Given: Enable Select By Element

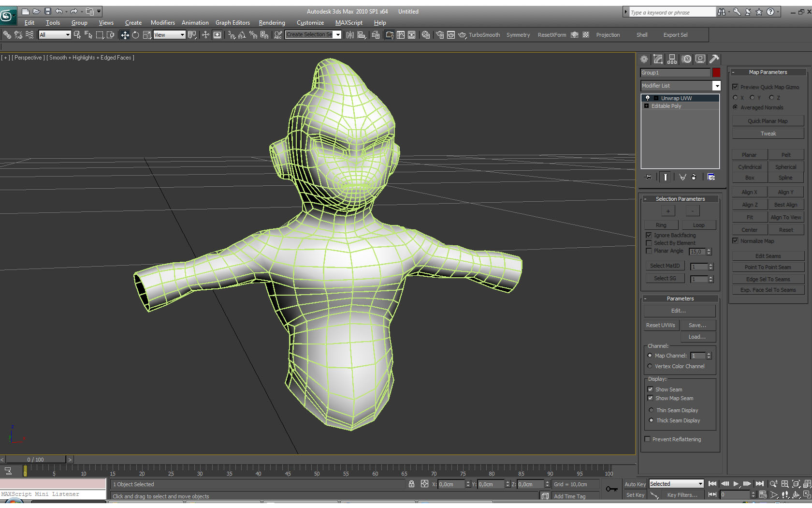Looking at the screenshot, I should pos(649,243).
